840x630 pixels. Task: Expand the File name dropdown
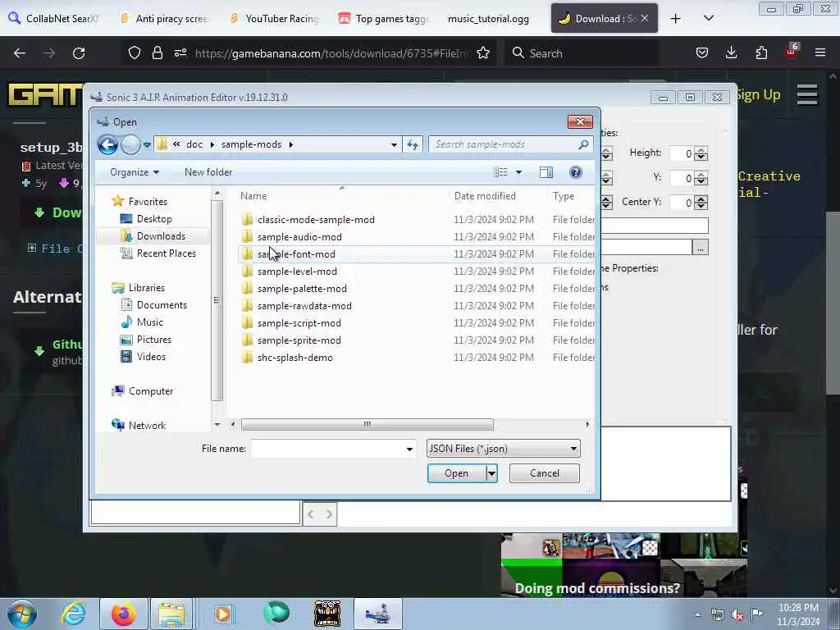pos(409,449)
